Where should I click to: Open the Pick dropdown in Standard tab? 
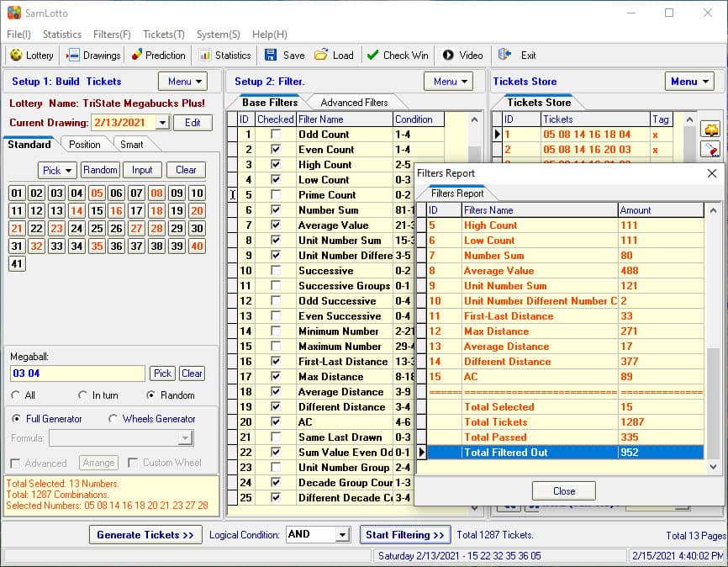(x=57, y=170)
